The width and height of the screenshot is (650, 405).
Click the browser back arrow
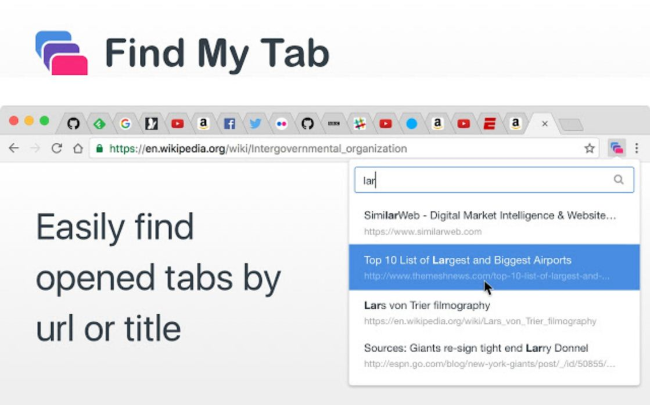click(x=14, y=148)
